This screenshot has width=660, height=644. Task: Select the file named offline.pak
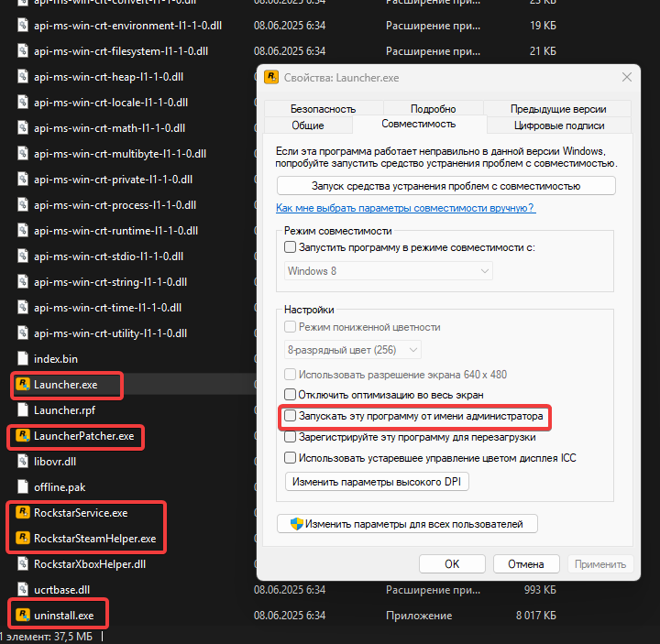click(x=60, y=487)
